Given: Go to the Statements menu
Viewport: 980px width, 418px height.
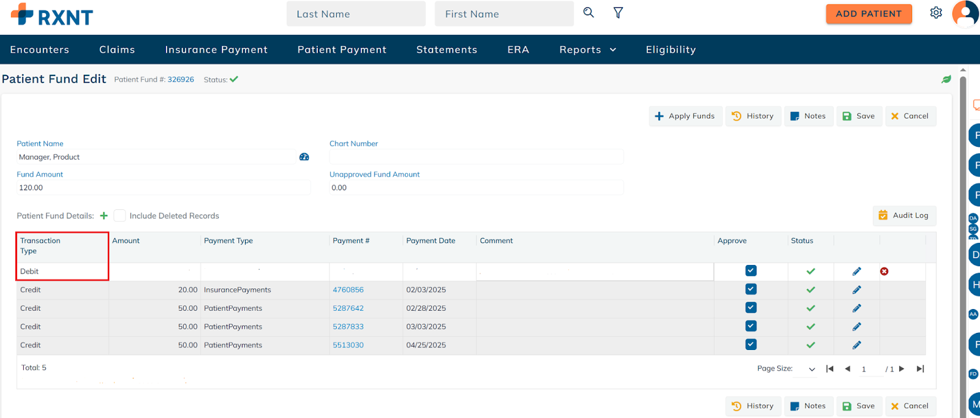Looking at the screenshot, I should click(x=447, y=50).
